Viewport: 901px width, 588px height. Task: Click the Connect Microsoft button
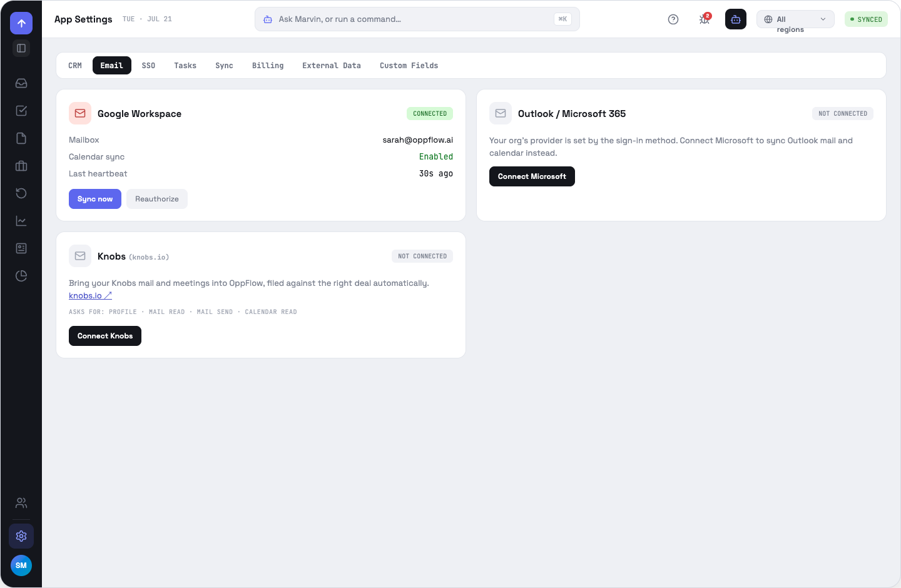(532, 176)
